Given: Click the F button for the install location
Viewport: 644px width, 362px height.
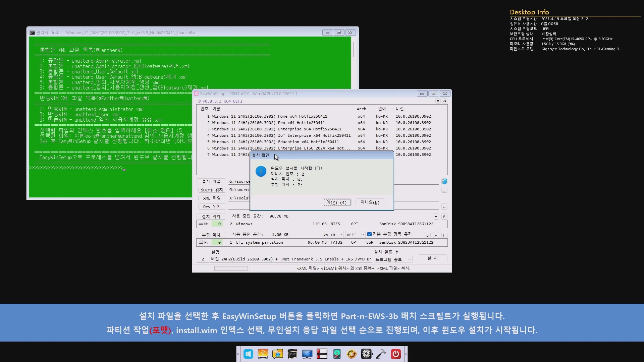Looking at the screenshot, I should (444, 217).
